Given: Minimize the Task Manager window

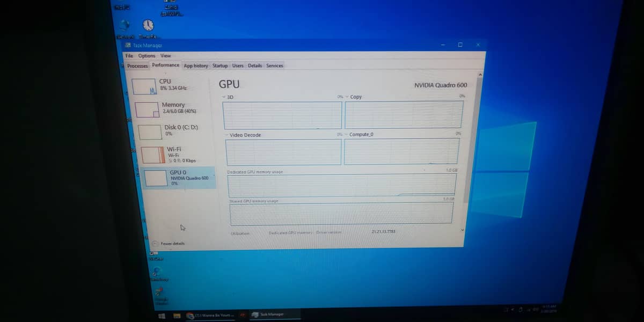Looking at the screenshot, I should [x=443, y=45].
